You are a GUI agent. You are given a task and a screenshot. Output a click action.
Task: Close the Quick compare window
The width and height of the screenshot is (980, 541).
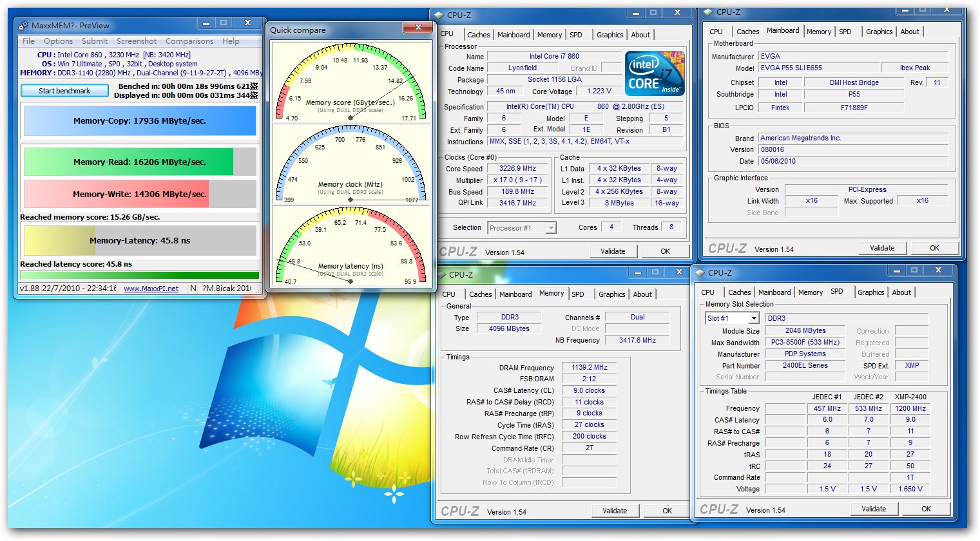(418, 28)
